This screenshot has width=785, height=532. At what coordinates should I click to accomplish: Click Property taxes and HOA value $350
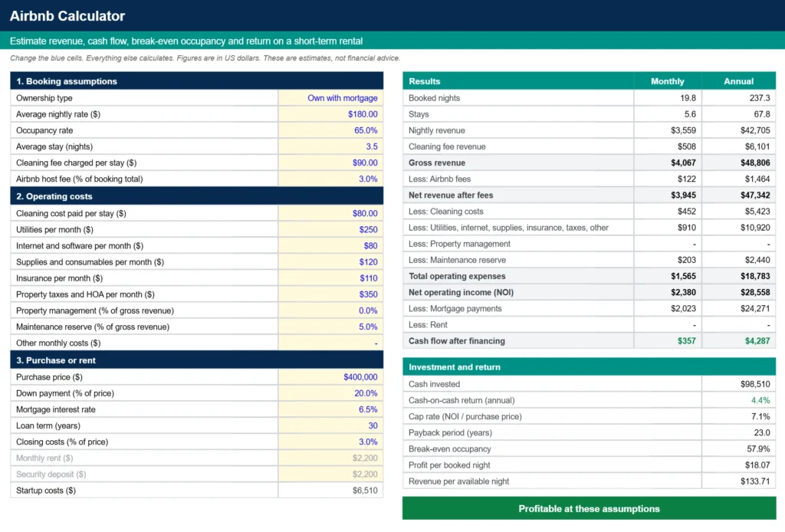pos(331,294)
